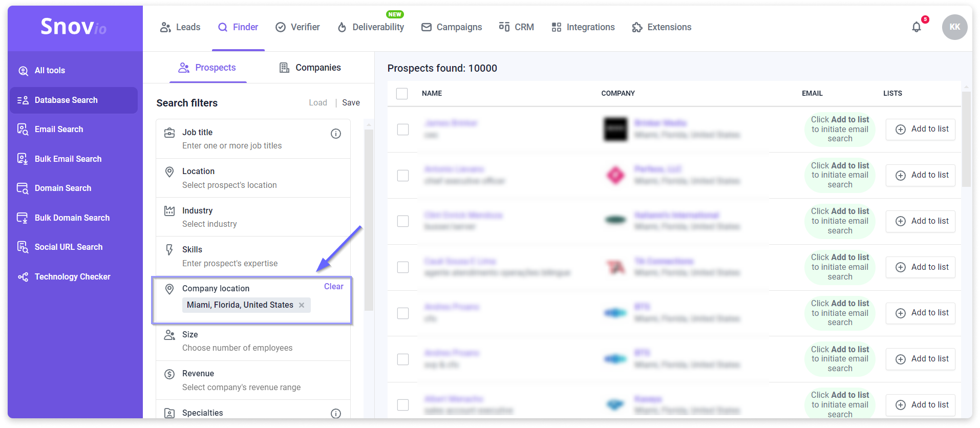Viewport: 980px width, 428px height.
Task: Click the Domain Search sidebar icon
Action: [23, 188]
